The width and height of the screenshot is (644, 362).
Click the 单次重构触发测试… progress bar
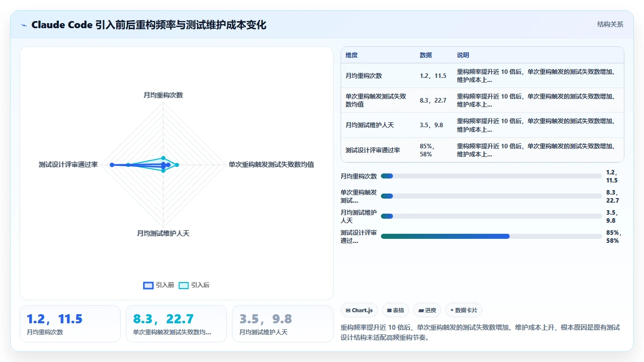[491, 196]
